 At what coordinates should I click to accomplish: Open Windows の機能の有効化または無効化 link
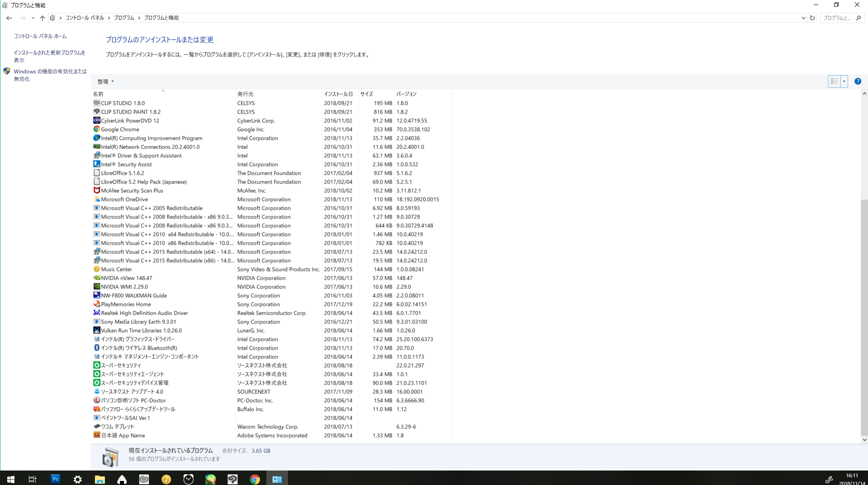(50, 75)
